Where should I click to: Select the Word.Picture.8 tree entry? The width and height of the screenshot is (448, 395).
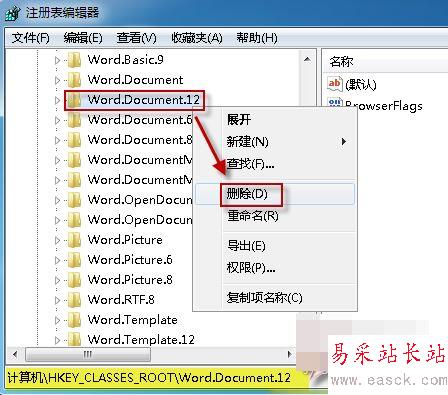tap(130, 280)
